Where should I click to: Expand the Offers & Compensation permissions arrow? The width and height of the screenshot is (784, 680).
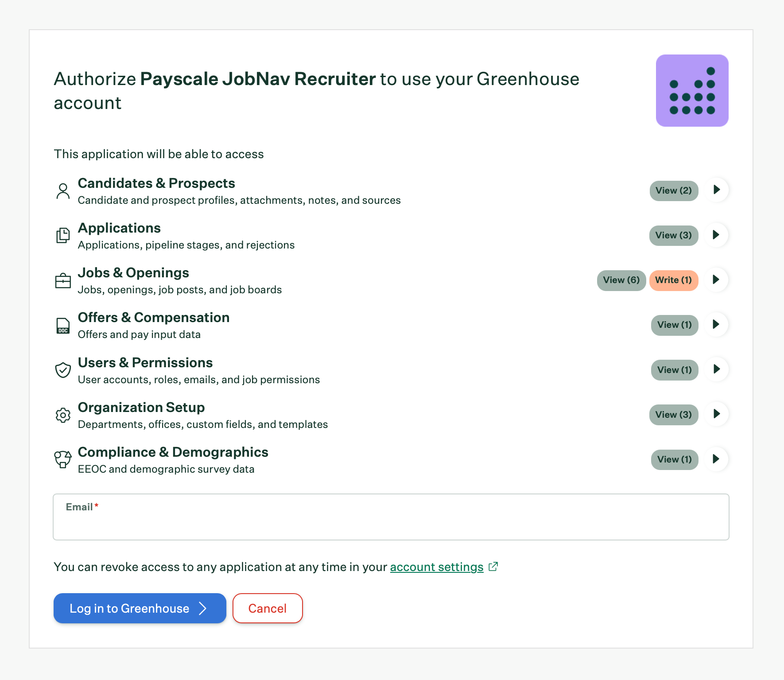pyautogui.click(x=716, y=324)
